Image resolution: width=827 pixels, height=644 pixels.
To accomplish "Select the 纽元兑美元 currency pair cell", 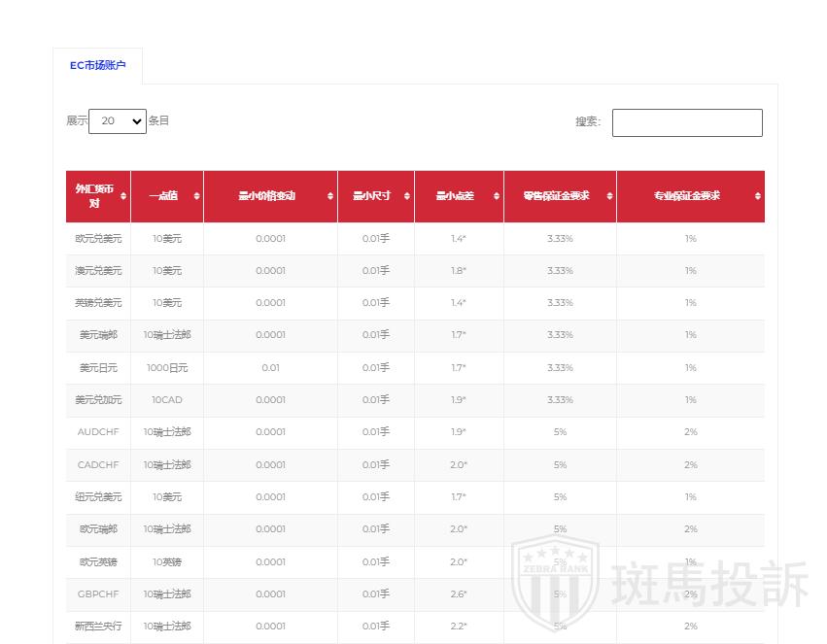I will coord(98,497).
